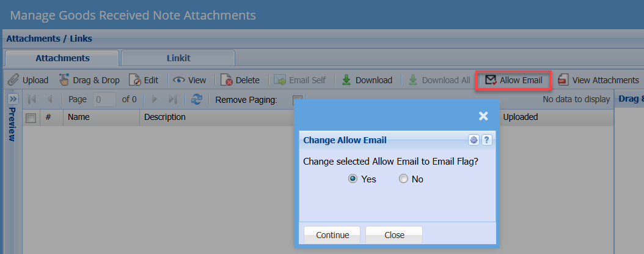Click the Upload paperclip icon
The image size is (644, 254).
13,80
